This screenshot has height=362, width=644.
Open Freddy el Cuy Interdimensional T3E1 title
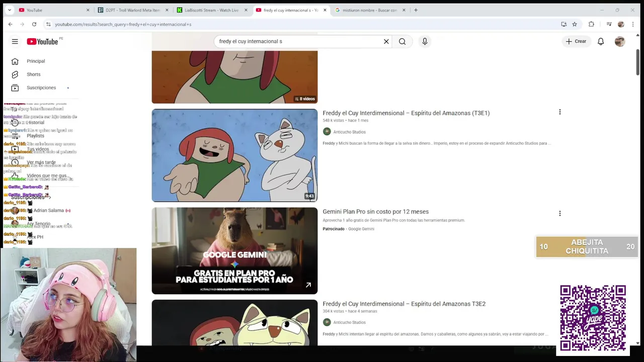coord(406,113)
